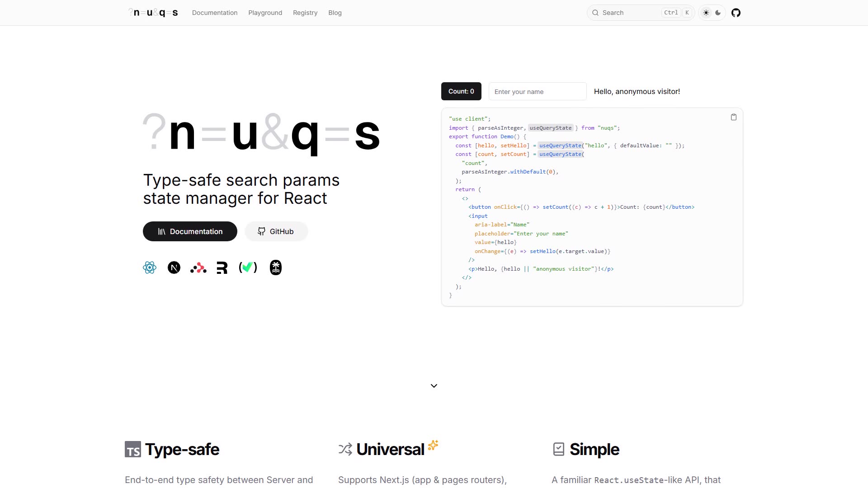Open the Documentation nav item
868x488 pixels.
pyautogui.click(x=215, y=13)
